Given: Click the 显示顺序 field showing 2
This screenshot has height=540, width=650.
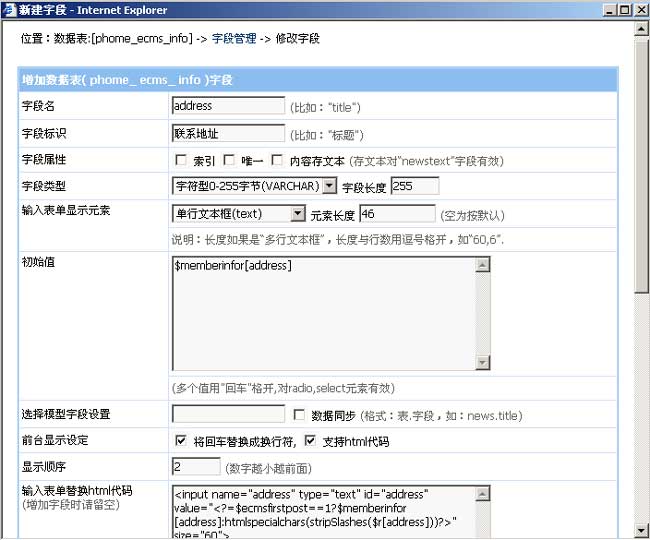Looking at the screenshot, I should tap(196, 467).
